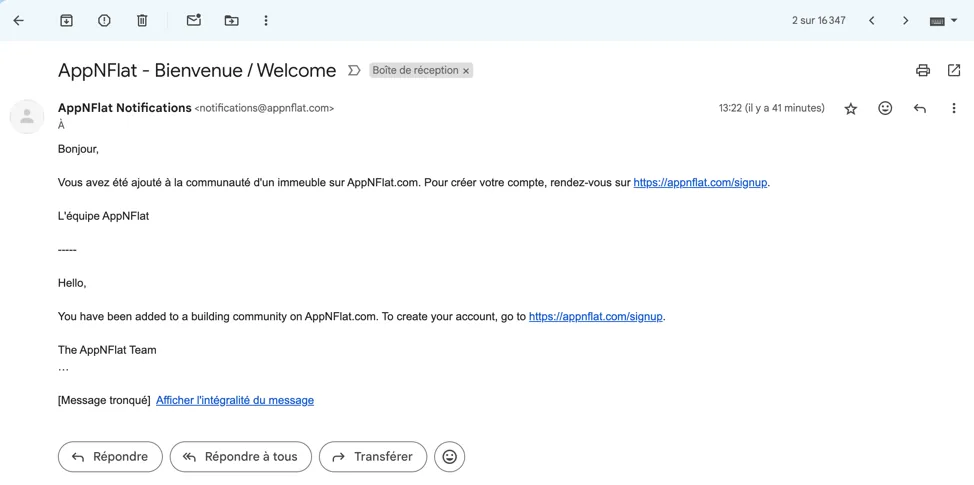Screen dimensions: 974x485
Task: Open more options in top toolbar
Action: click(266, 20)
